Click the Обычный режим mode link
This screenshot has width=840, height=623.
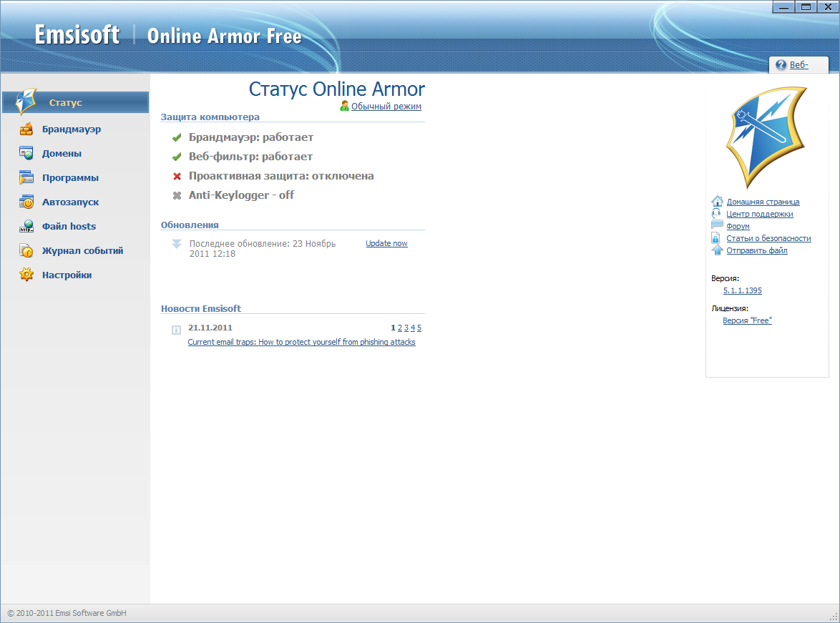(x=386, y=106)
